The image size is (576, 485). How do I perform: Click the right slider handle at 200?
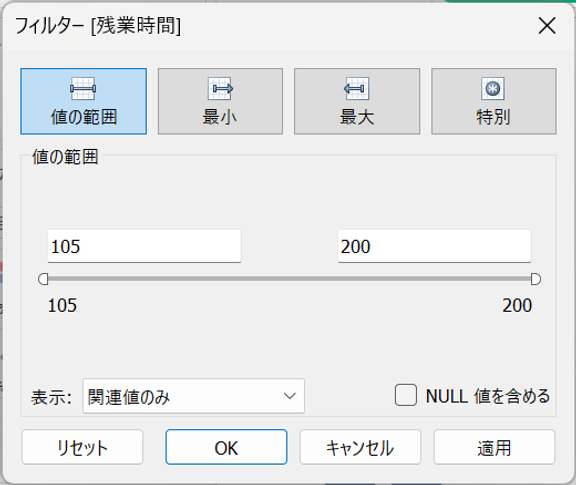(x=536, y=279)
